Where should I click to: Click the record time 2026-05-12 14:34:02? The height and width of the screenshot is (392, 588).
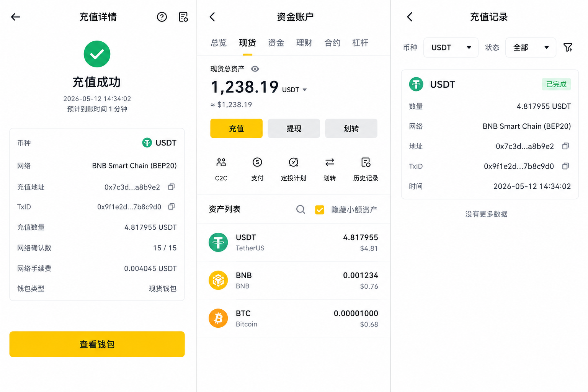point(532,186)
